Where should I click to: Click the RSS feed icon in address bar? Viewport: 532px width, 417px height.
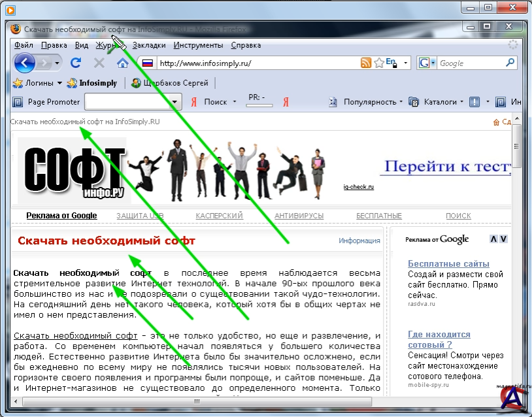point(366,63)
